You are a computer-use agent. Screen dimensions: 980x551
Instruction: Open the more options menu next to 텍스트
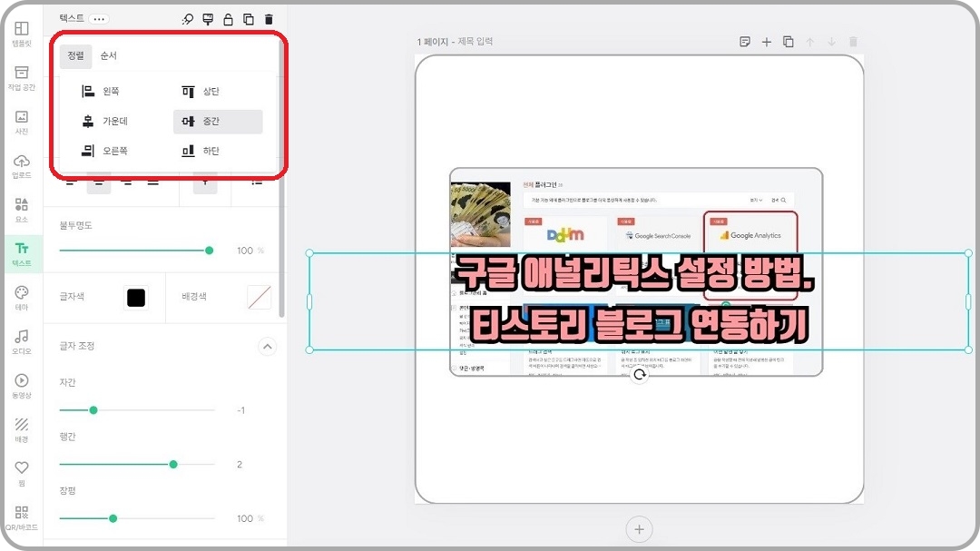click(x=98, y=17)
